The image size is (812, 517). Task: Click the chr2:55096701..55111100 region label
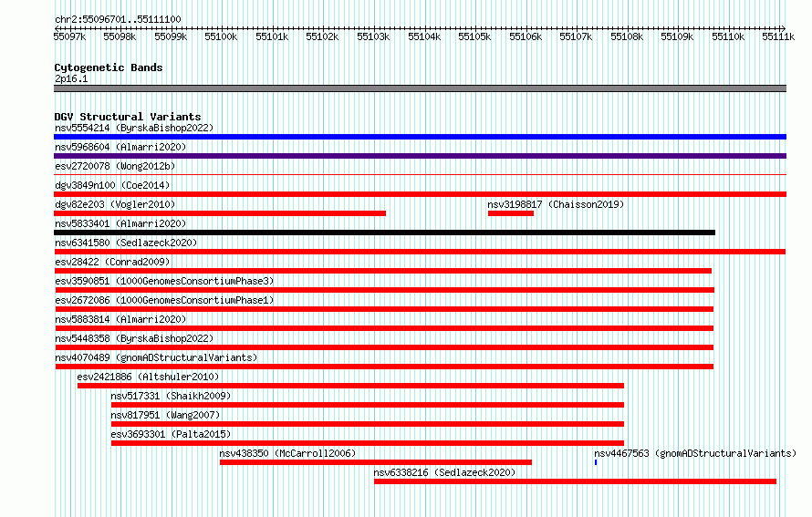click(118, 19)
